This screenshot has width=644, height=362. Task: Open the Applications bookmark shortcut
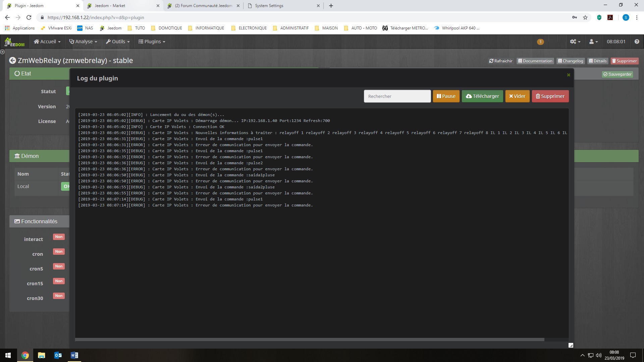[x=20, y=28]
